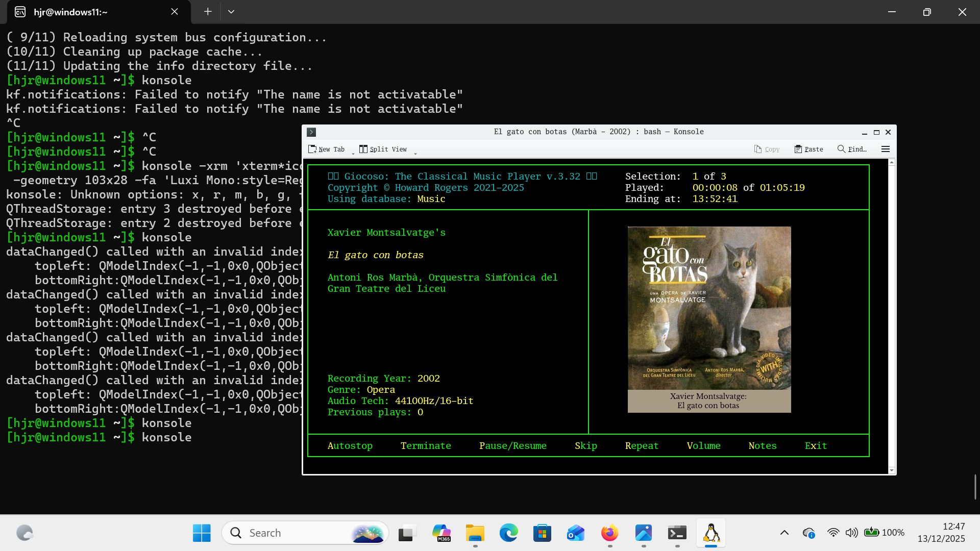Open the volume control in system tray
980x551 pixels.
pyautogui.click(x=851, y=533)
